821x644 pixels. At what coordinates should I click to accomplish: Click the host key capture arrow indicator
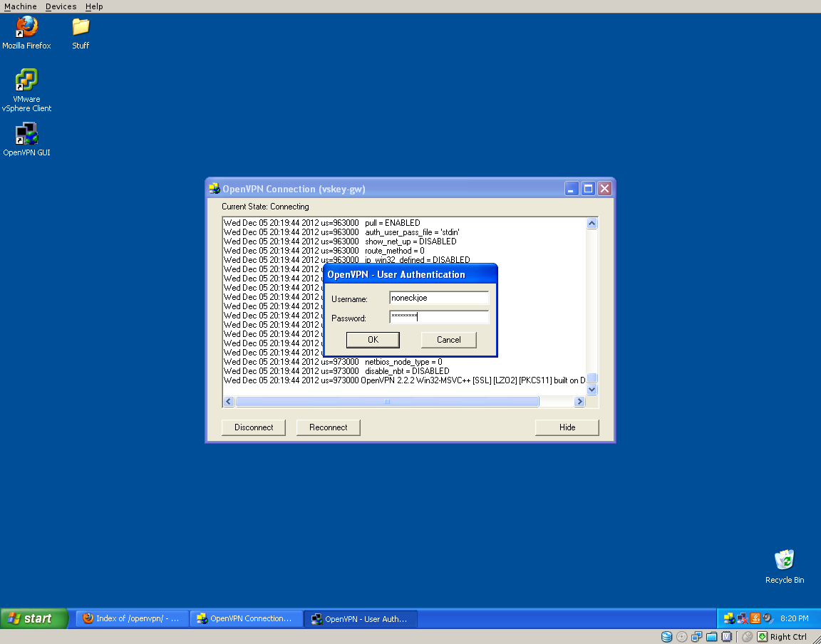(763, 637)
